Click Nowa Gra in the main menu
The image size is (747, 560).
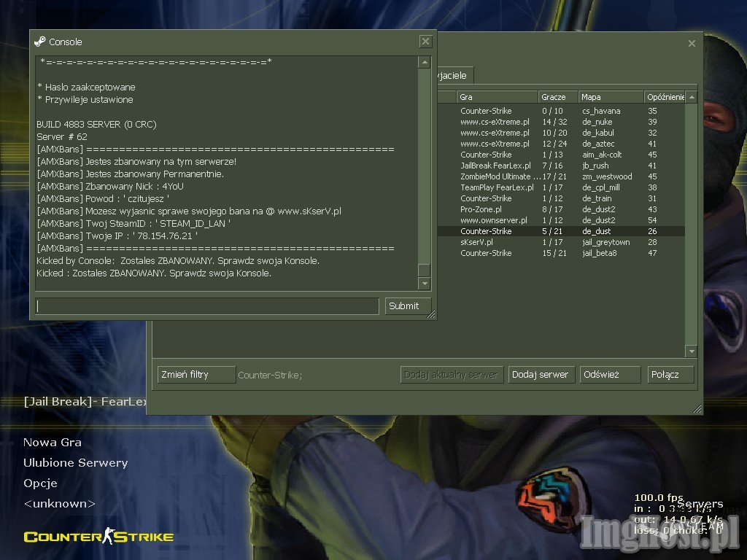point(53,443)
